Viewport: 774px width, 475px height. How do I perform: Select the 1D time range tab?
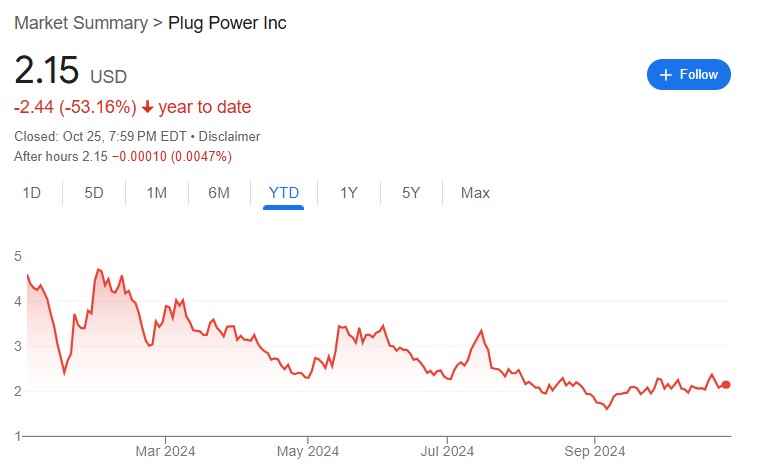[x=32, y=193]
